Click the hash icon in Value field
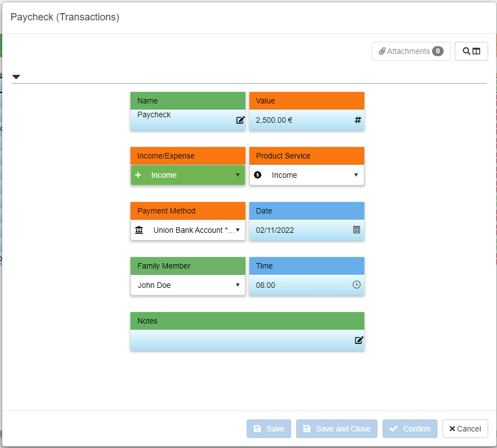The height and width of the screenshot is (448, 497). tap(358, 119)
